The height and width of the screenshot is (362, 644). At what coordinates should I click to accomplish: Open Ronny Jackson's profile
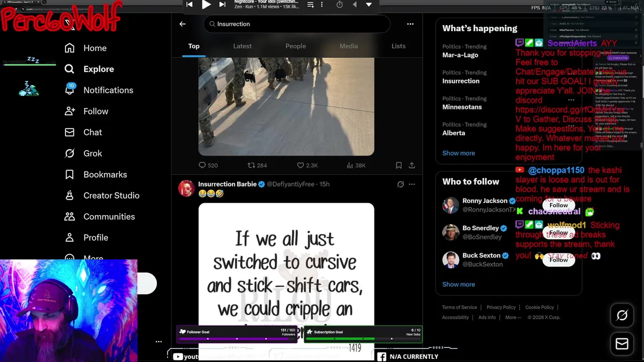(485, 201)
